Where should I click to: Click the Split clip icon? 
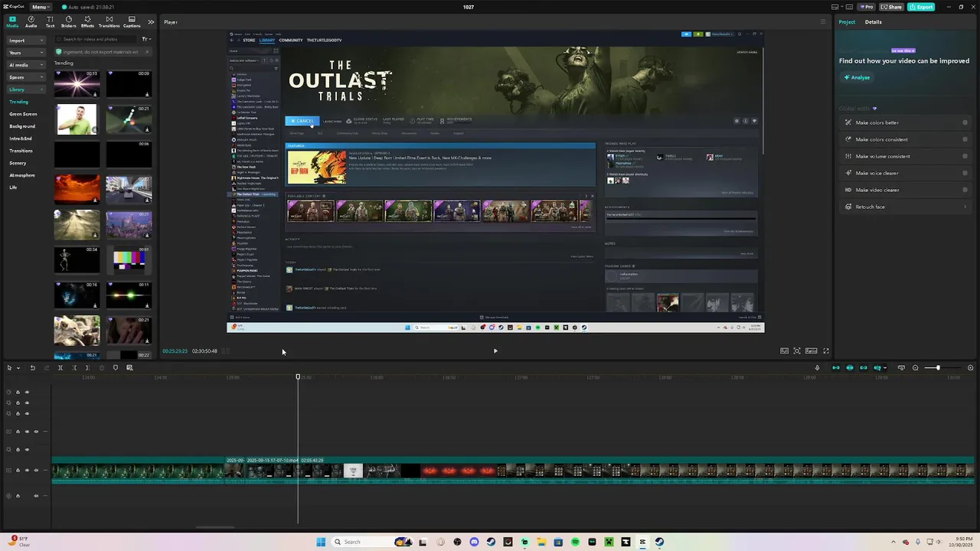click(x=60, y=368)
